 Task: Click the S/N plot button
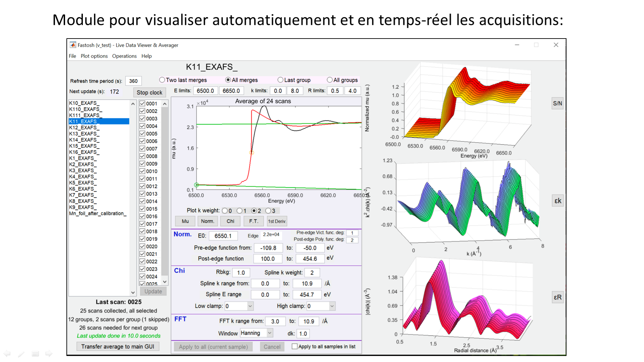pyautogui.click(x=557, y=103)
